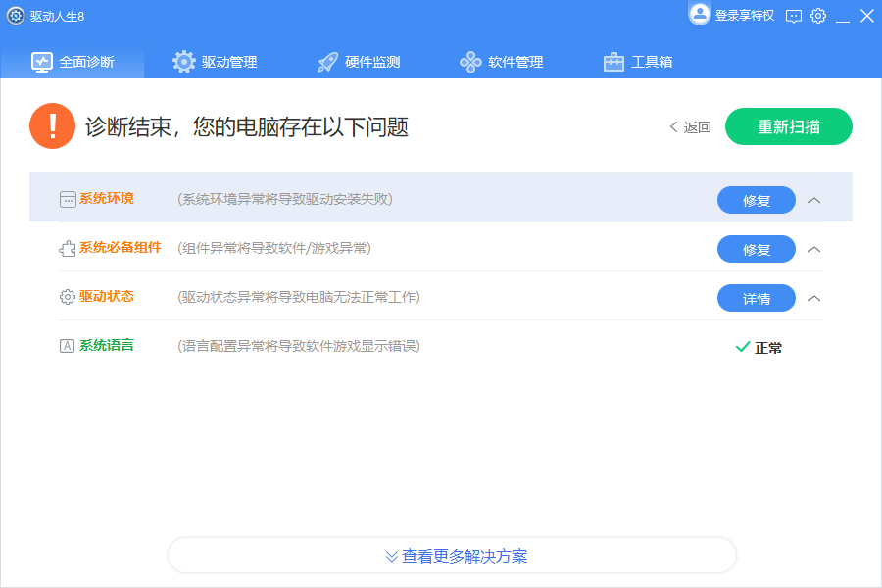Collapse the 驱动状态 row chevron

[814, 296]
